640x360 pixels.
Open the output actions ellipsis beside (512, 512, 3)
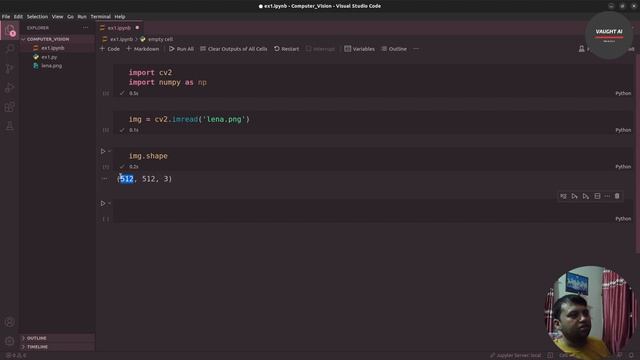coord(104,179)
